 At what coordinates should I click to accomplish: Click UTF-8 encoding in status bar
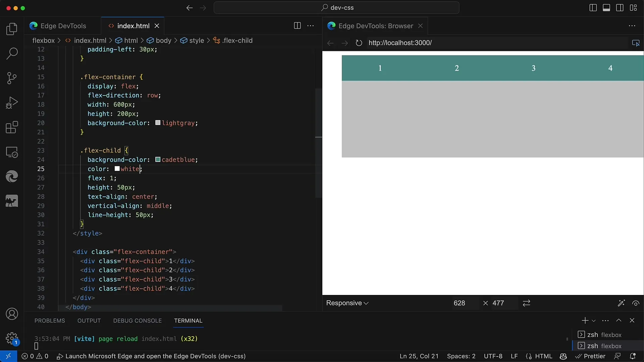tap(493, 356)
